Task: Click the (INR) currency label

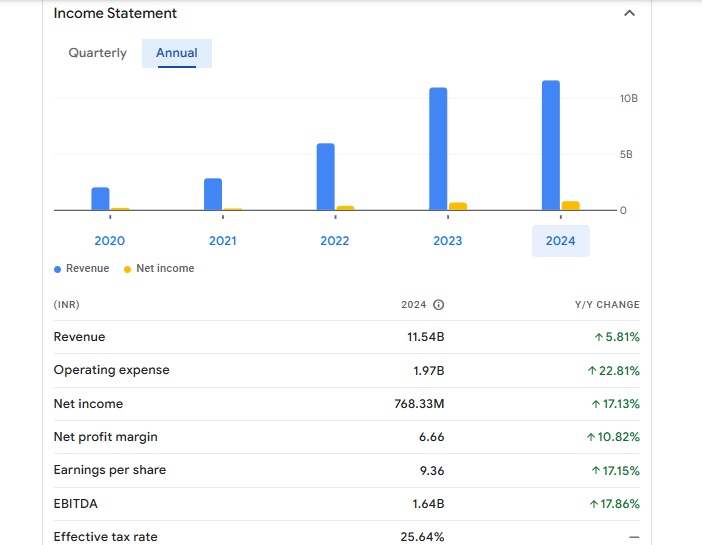Action: click(x=66, y=305)
